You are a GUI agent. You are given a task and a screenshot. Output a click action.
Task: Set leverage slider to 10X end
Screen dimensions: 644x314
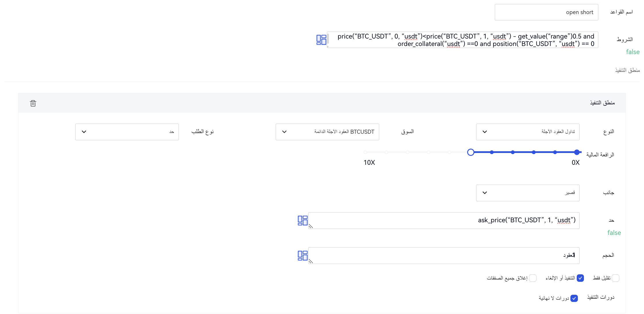point(365,152)
